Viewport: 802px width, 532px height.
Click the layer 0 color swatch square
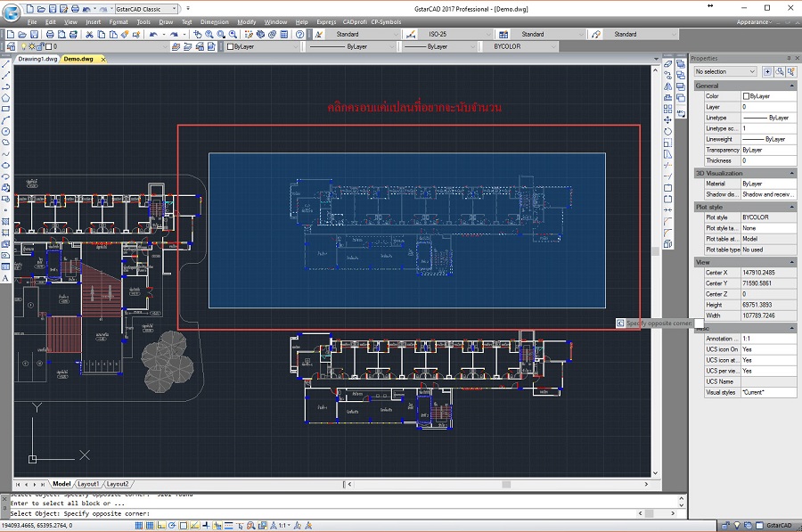(48, 46)
